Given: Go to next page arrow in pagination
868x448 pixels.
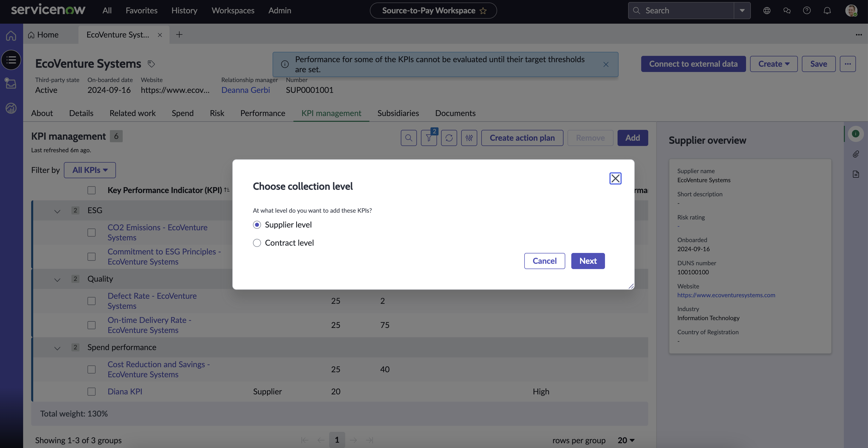Looking at the screenshot, I should 353,440.
